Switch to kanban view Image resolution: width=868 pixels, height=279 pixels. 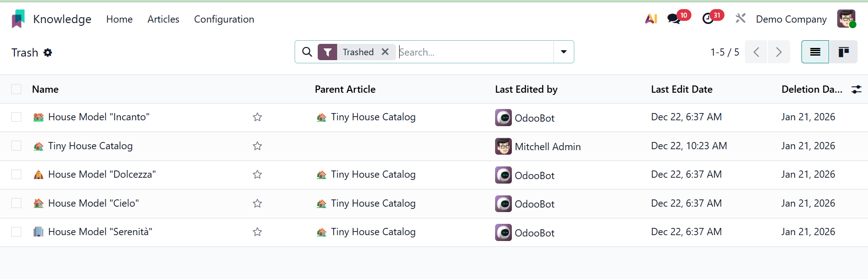843,52
